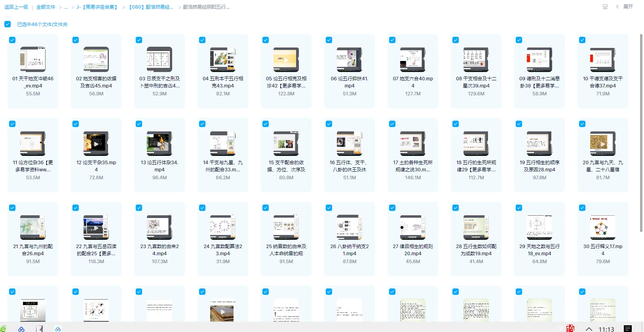Untick the 18 五行的生死所规 checkbox
This screenshot has width=644, height=332.
456,124
